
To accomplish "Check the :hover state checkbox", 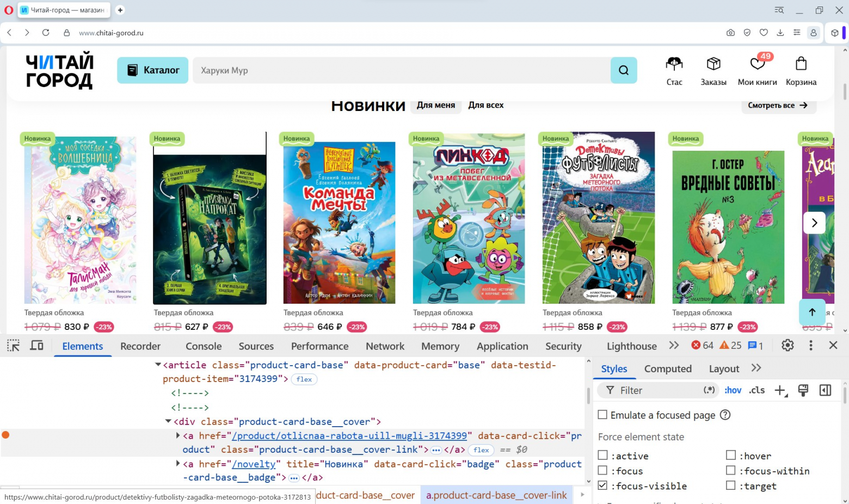I will coord(731,456).
